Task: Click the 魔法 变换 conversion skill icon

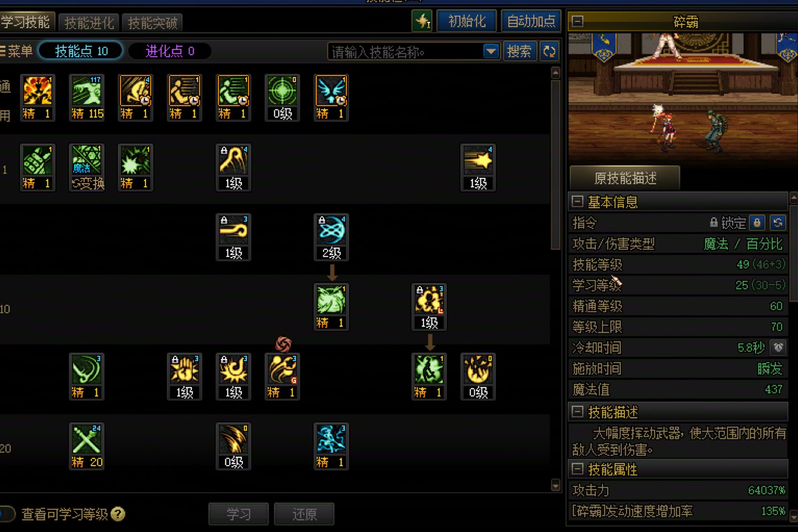Action: tap(87, 167)
